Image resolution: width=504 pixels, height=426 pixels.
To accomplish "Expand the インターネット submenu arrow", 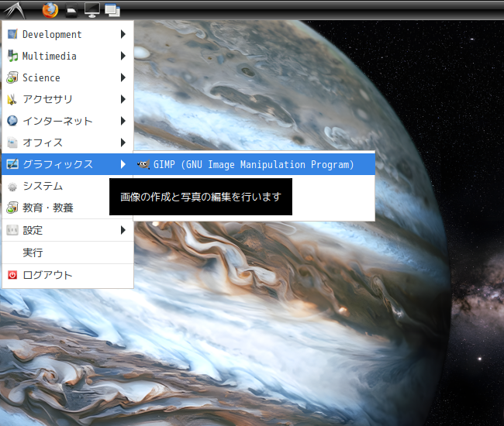I will 123,121.
